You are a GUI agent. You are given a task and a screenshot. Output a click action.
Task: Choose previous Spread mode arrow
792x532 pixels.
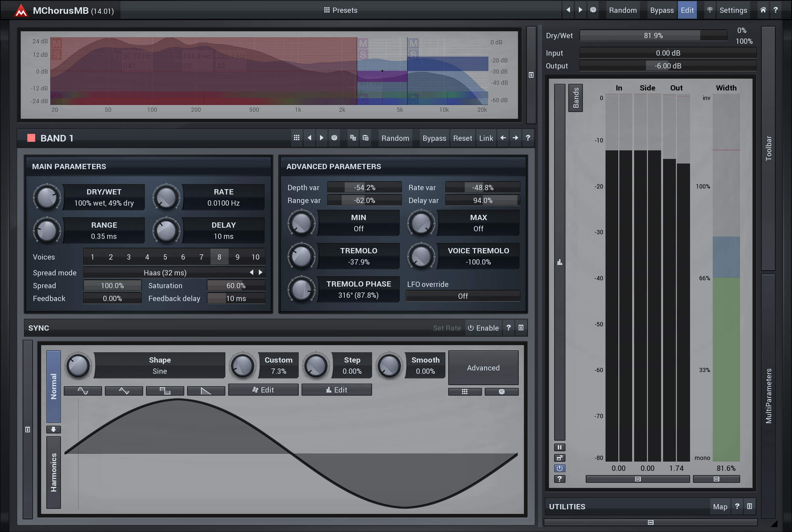[x=251, y=272]
